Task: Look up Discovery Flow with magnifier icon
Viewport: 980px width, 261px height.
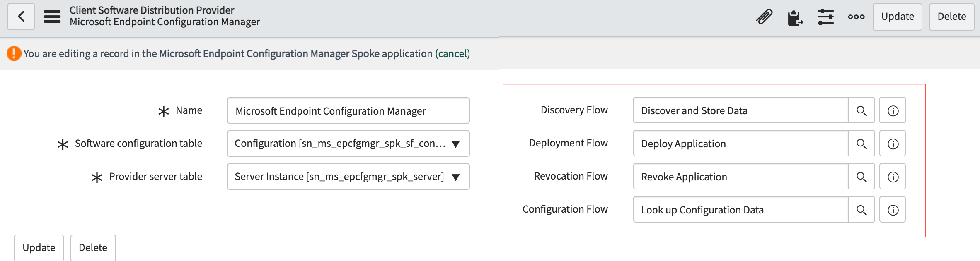Action: tap(861, 110)
